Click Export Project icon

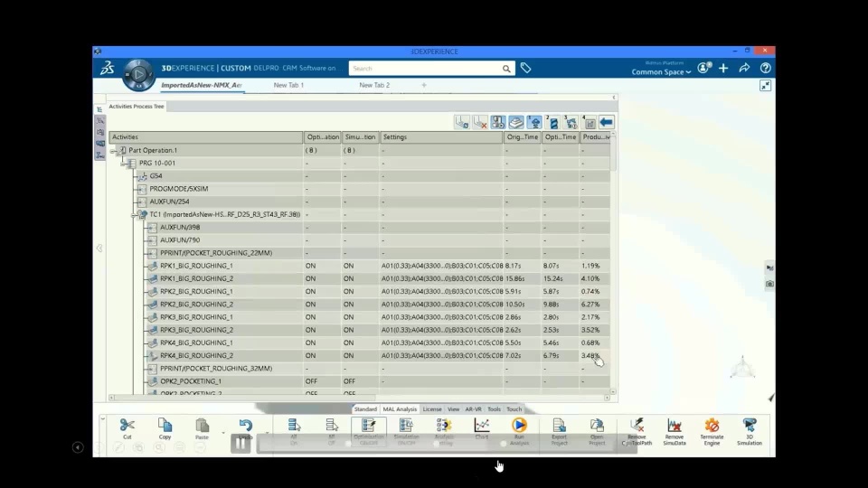point(559,425)
